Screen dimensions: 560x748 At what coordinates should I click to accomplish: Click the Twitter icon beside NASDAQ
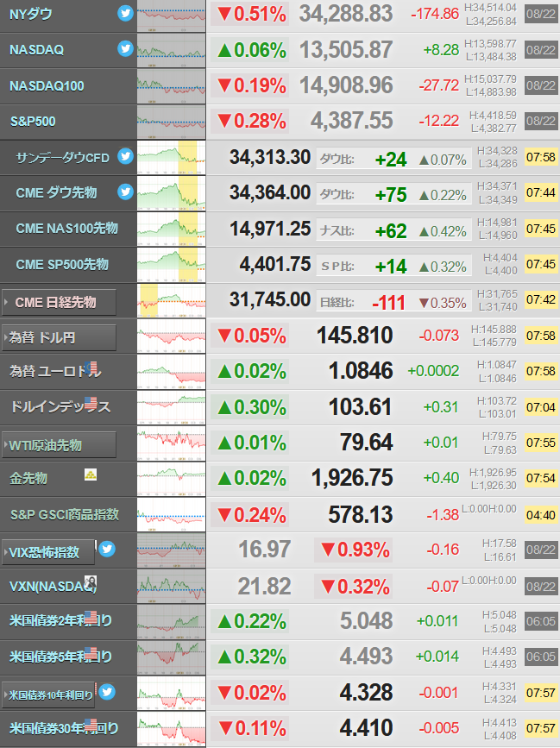tap(125, 48)
